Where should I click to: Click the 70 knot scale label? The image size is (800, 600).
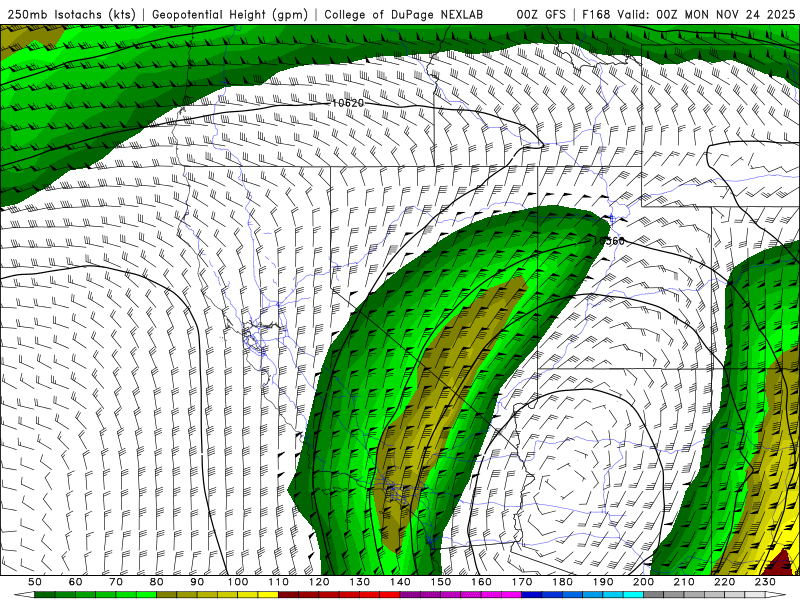click(116, 582)
